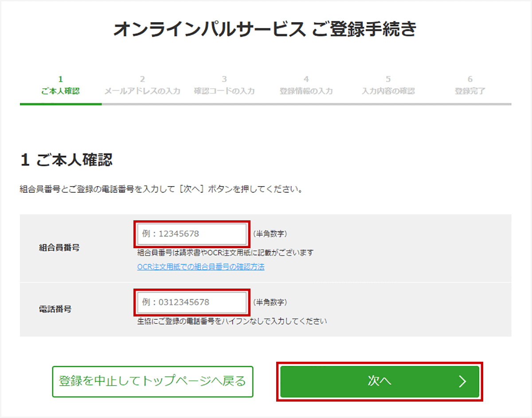
Task: Click the 組合員番号 row label
Action: click(59, 248)
